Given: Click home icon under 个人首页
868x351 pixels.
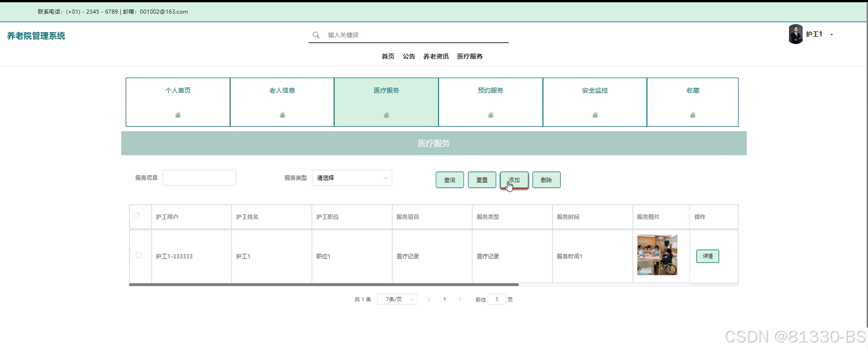Looking at the screenshot, I should pyautogui.click(x=178, y=115).
